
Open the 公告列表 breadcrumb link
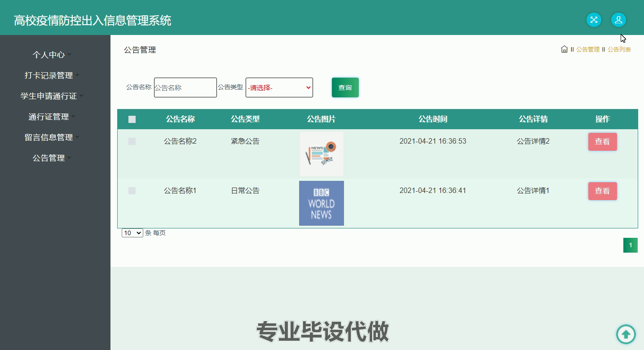(619, 49)
